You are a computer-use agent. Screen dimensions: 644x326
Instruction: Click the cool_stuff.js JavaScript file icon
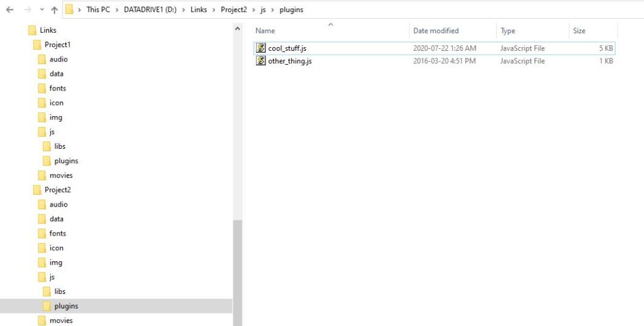point(260,48)
